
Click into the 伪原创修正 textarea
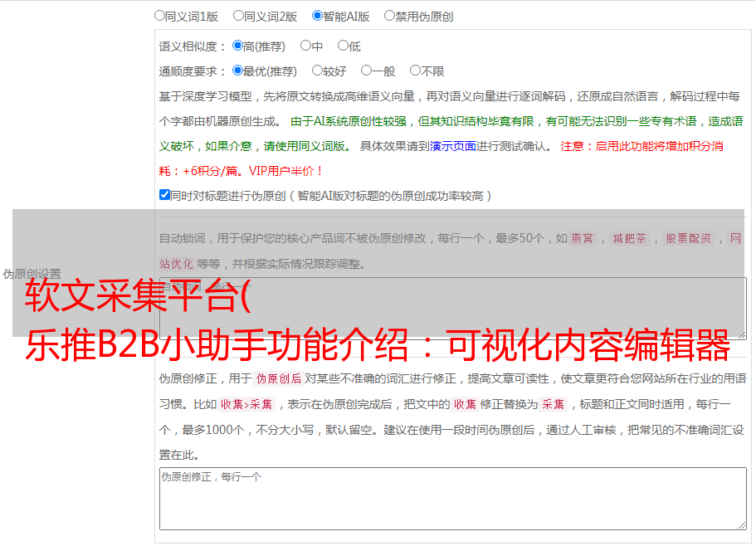pos(453,499)
